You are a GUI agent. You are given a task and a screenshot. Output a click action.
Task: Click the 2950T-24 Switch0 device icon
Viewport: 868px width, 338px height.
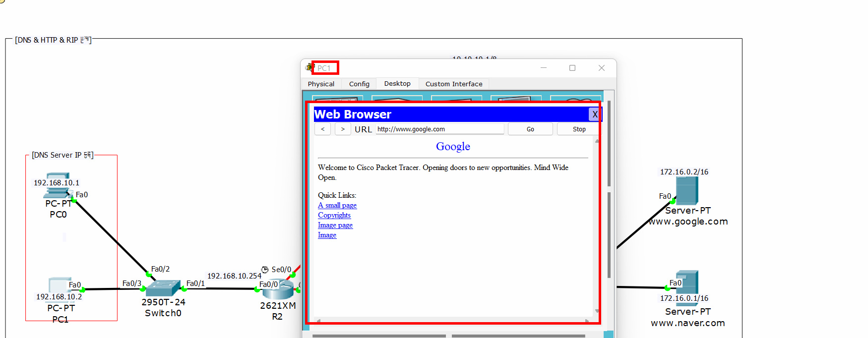163,288
